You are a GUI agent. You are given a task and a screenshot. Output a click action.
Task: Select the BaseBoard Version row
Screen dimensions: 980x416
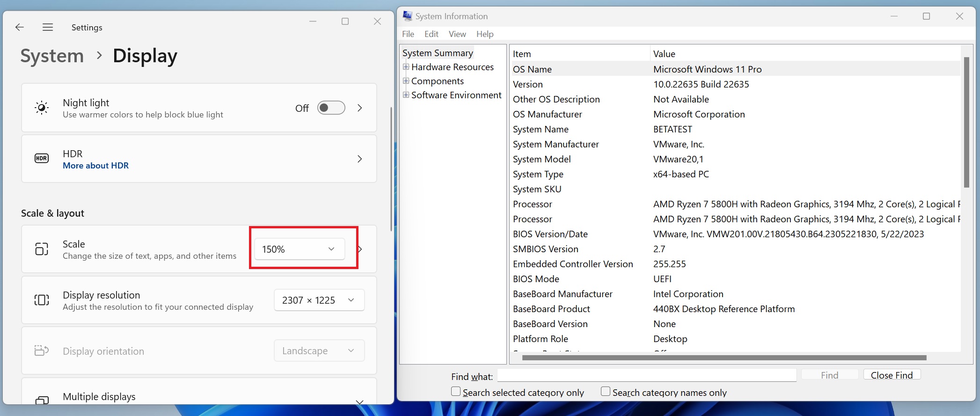tap(736, 324)
